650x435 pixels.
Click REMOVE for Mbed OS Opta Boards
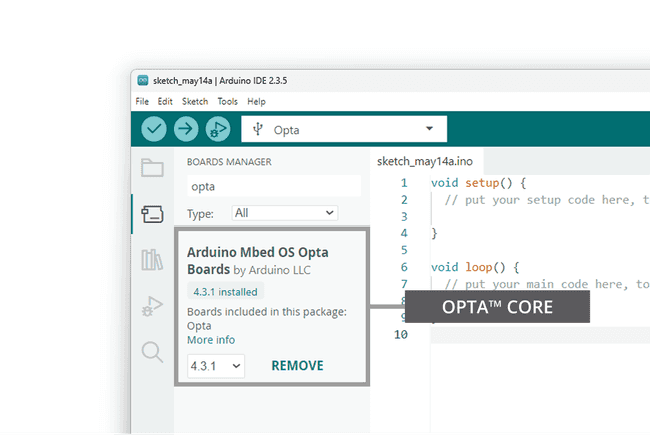click(297, 366)
